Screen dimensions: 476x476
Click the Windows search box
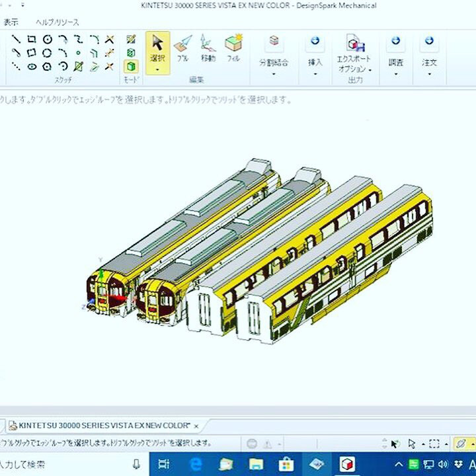73,465
